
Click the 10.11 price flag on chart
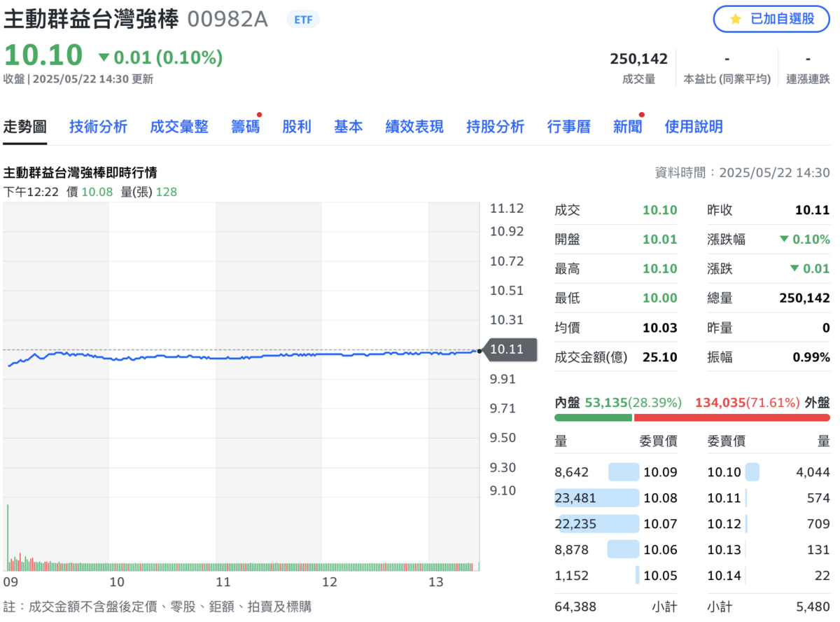click(512, 350)
